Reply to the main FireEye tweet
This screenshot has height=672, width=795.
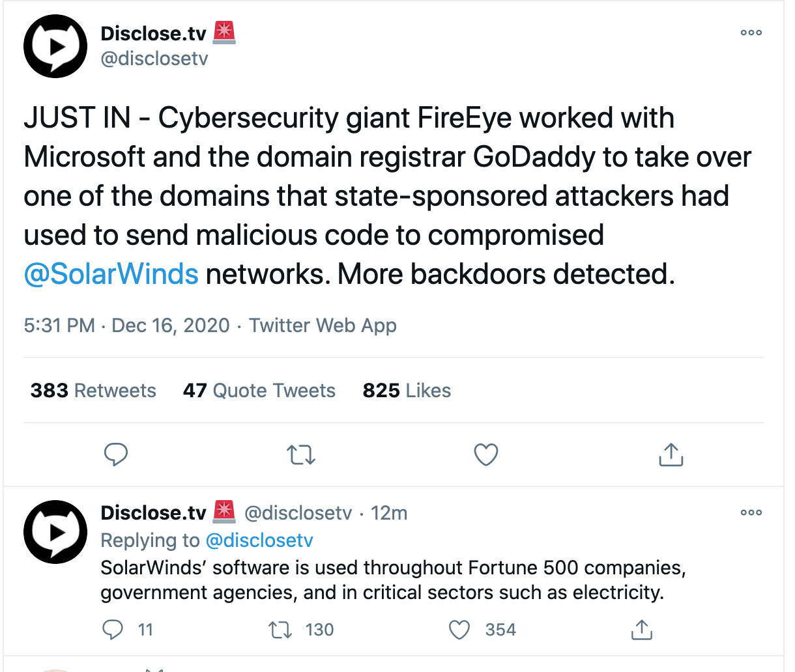point(116,455)
